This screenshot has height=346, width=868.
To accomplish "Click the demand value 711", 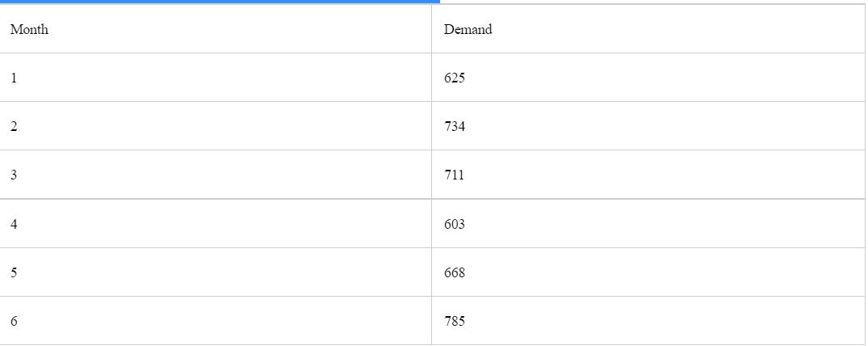I will pos(455,175).
